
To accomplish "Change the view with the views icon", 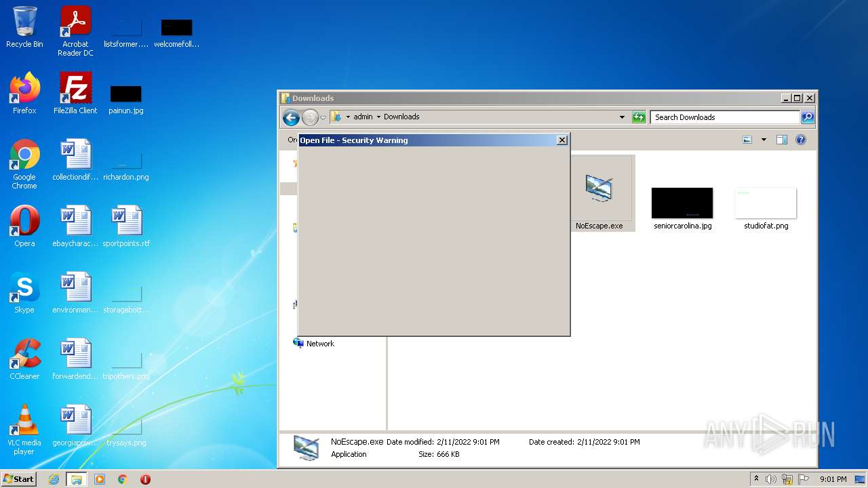I will (x=747, y=140).
